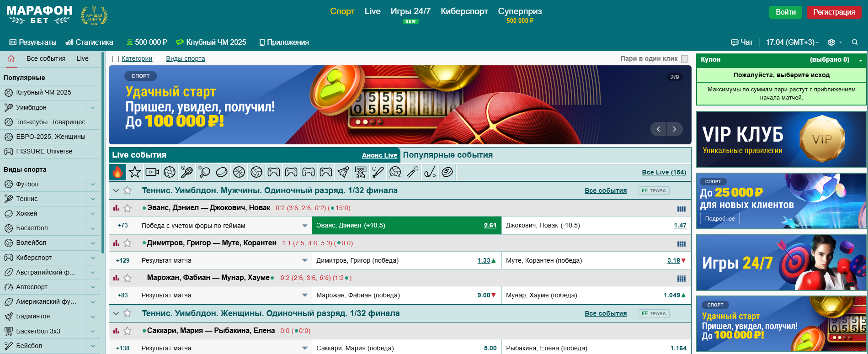Open Суперприз in top navigation
The height and width of the screenshot is (354, 868).
pos(520,11)
